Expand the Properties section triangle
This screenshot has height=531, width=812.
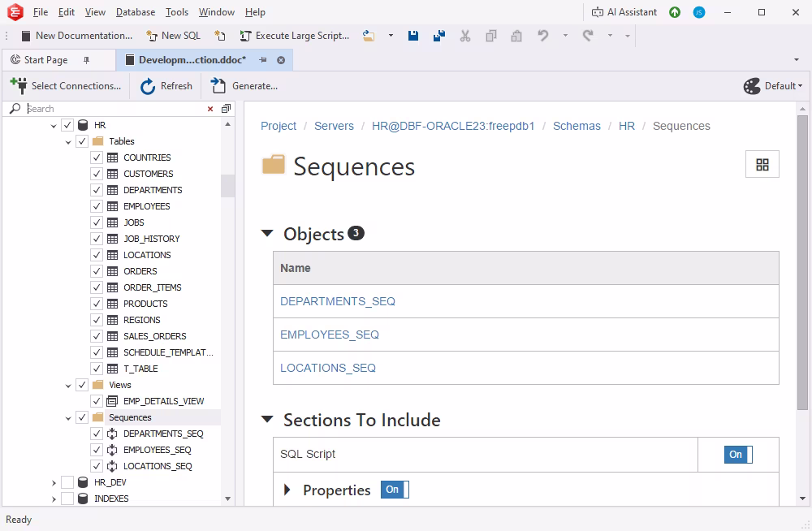287,490
